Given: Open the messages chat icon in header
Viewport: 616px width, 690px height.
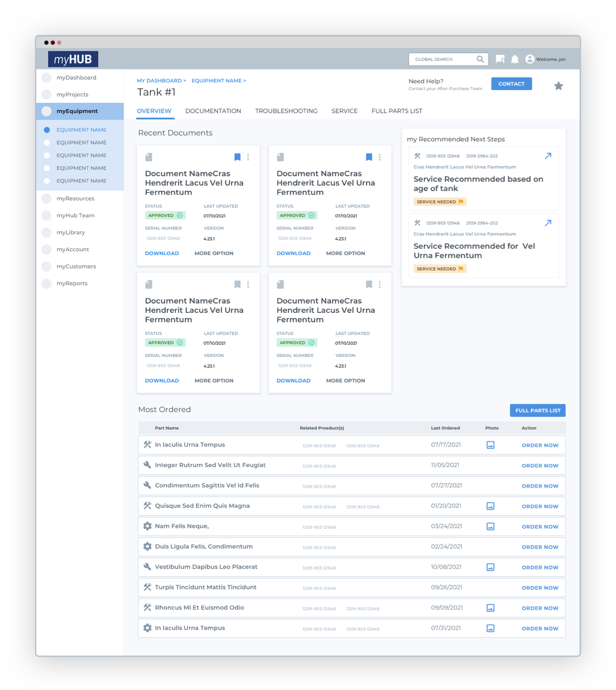Looking at the screenshot, I should click(500, 59).
